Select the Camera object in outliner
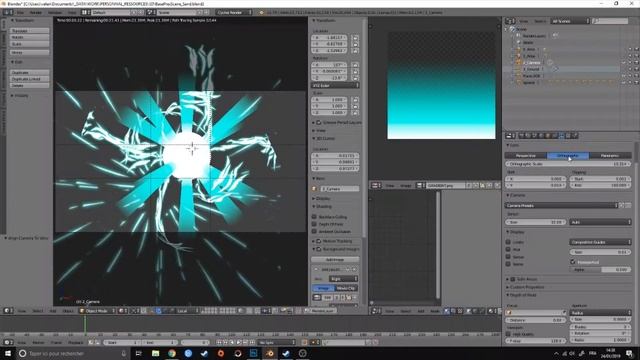Screen dimensions: 640x360 pyautogui.click(x=532, y=62)
